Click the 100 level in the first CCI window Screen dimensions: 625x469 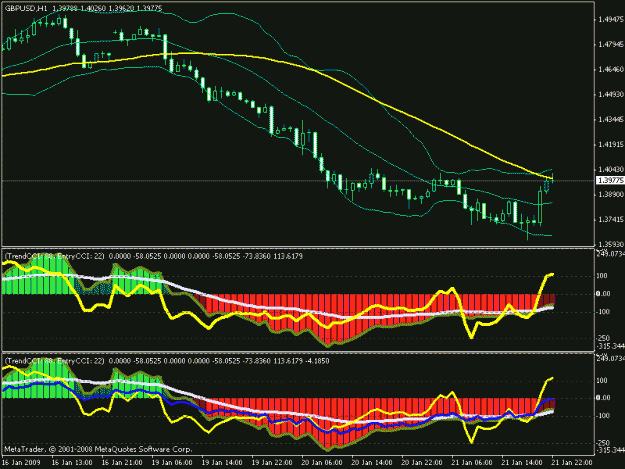click(x=602, y=276)
